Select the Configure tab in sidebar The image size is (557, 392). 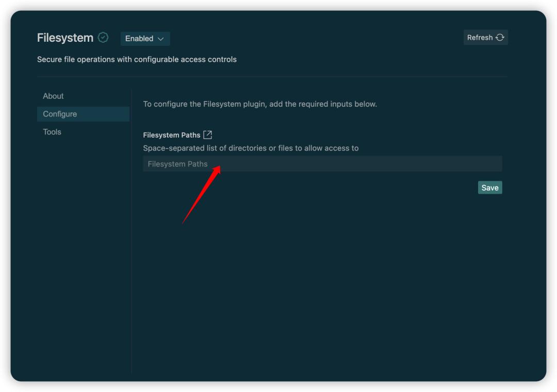tap(60, 114)
